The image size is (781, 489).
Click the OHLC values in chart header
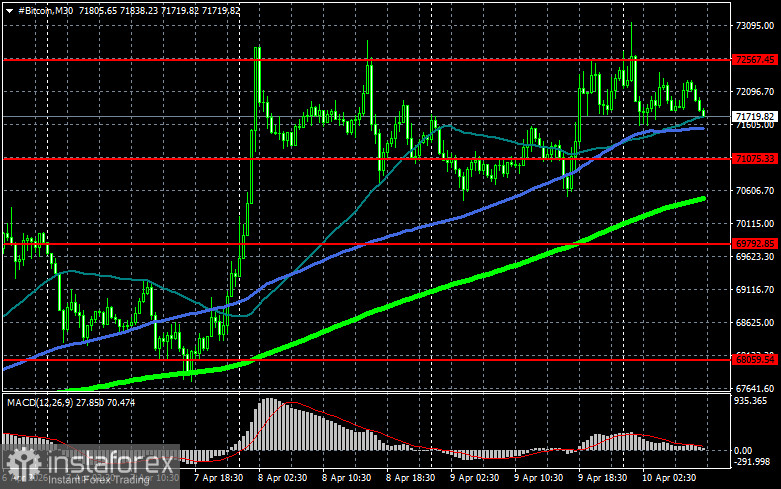click(159, 10)
